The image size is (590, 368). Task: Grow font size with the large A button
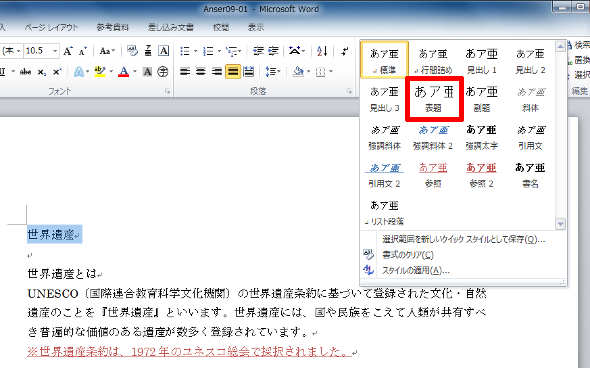coord(68,51)
